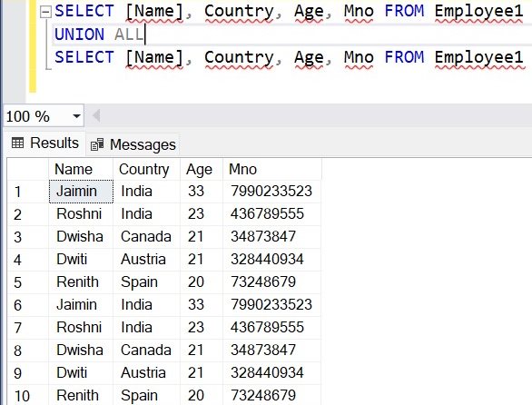
Task: Click Canada in row 8
Action: point(146,351)
